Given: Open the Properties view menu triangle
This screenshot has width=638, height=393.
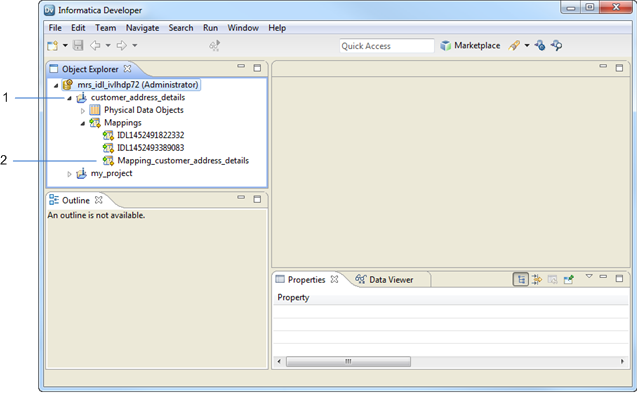Looking at the screenshot, I should pos(589,276).
